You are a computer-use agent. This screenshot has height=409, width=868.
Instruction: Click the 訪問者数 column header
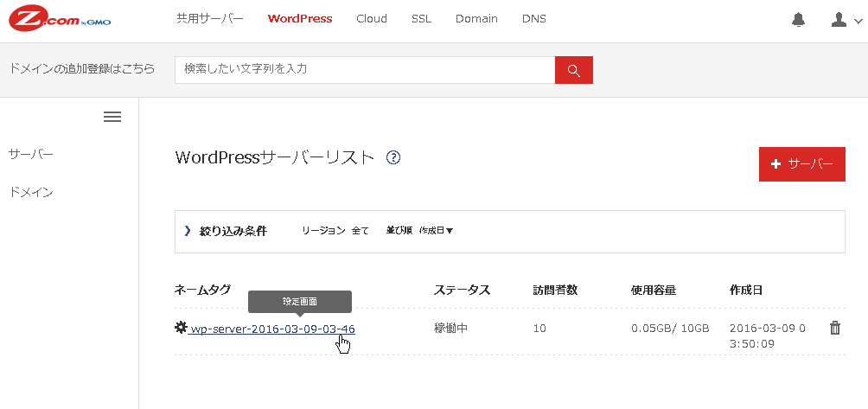(555, 290)
